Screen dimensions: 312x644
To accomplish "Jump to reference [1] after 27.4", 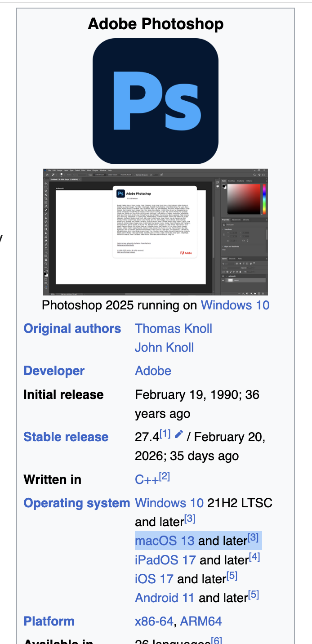I will [x=165, y=434].
